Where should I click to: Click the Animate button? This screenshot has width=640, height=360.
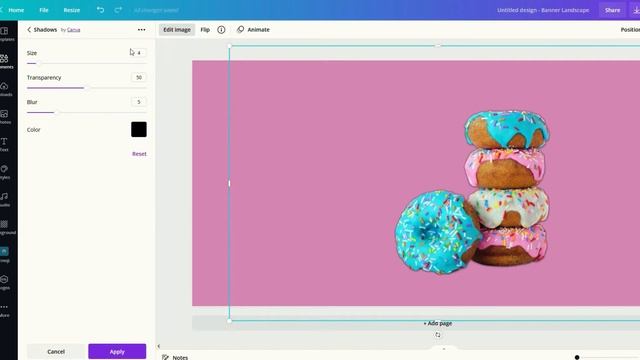coord(253,29)
